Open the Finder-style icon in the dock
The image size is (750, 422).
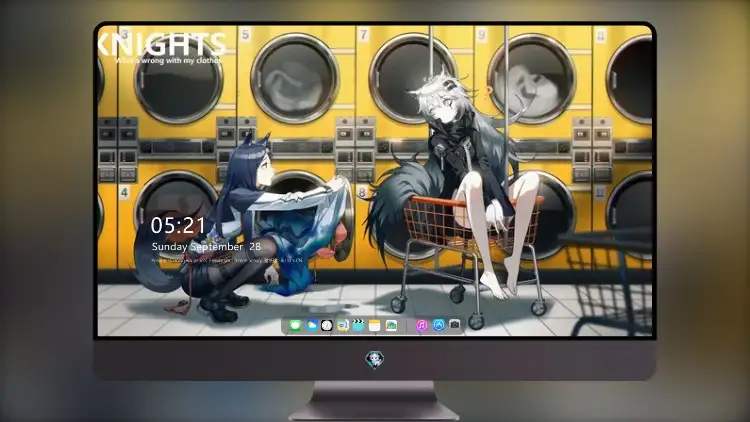pyautogui.click(x=342, y=326)
